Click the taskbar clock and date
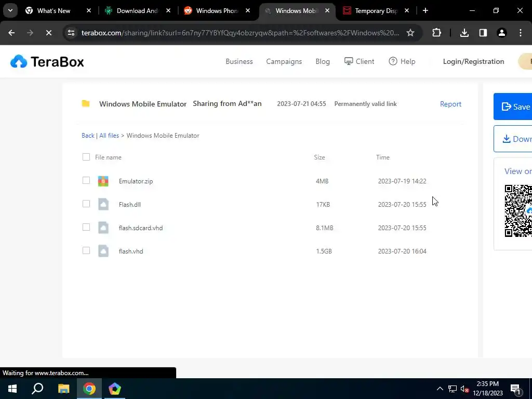The height and width of the screenshot is (399, 532). click(487, 389)
